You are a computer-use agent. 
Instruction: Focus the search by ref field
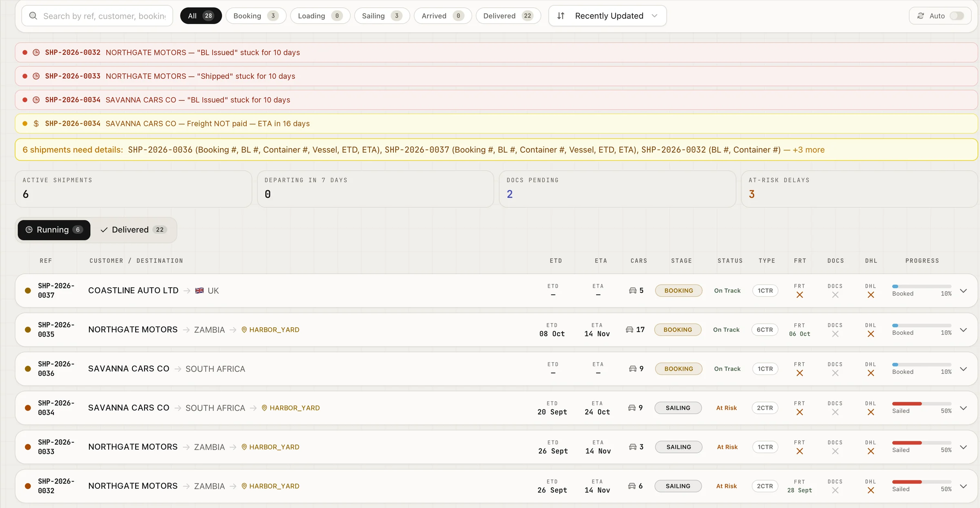(x=97, y=16)
